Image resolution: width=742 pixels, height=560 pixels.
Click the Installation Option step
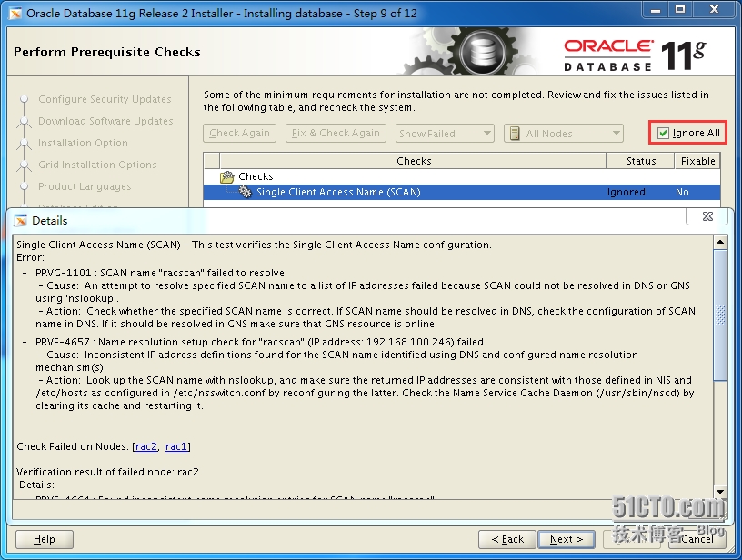[x=83, y=143]
